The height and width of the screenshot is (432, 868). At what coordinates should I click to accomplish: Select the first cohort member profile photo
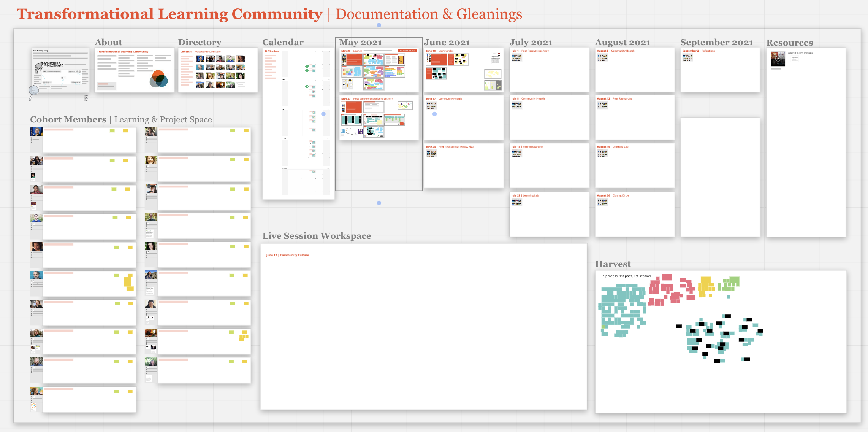click(36, 132)
